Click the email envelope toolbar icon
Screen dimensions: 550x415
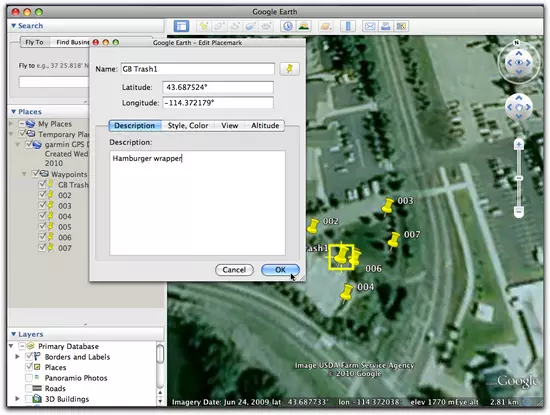pos(370,26)
